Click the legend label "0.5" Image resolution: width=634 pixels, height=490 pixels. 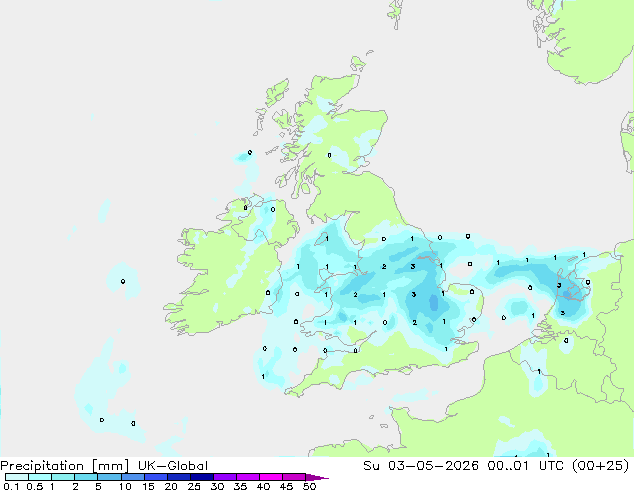tap(35, 486)
